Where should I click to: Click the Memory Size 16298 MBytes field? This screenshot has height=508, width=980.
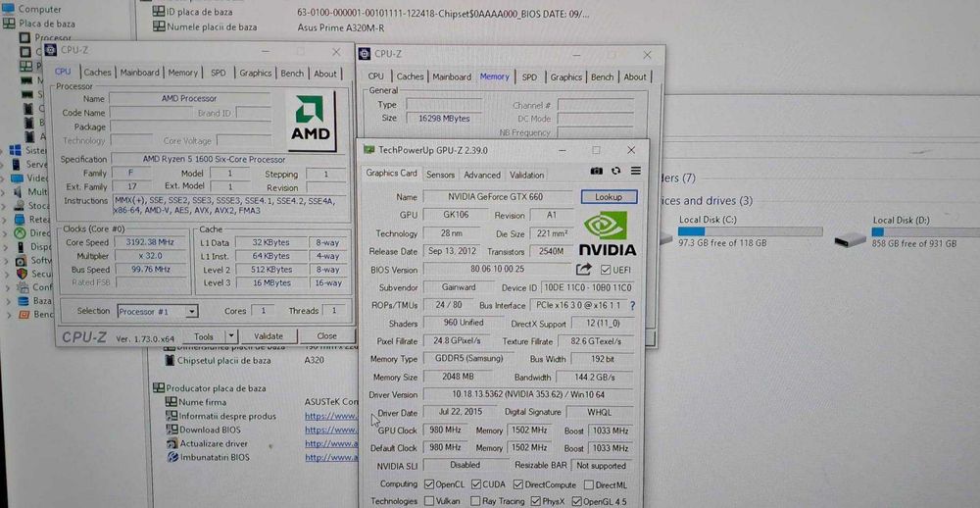pos(444,118)
